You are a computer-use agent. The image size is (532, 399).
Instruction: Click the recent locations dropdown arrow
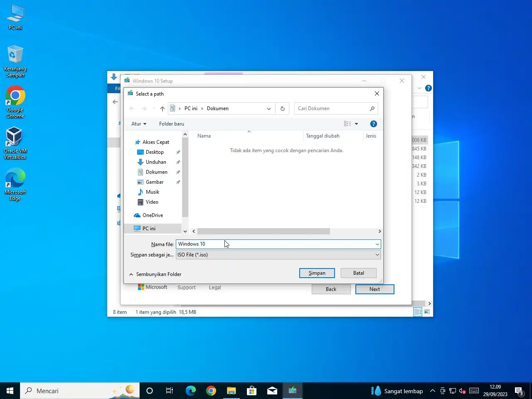point(154,108)
